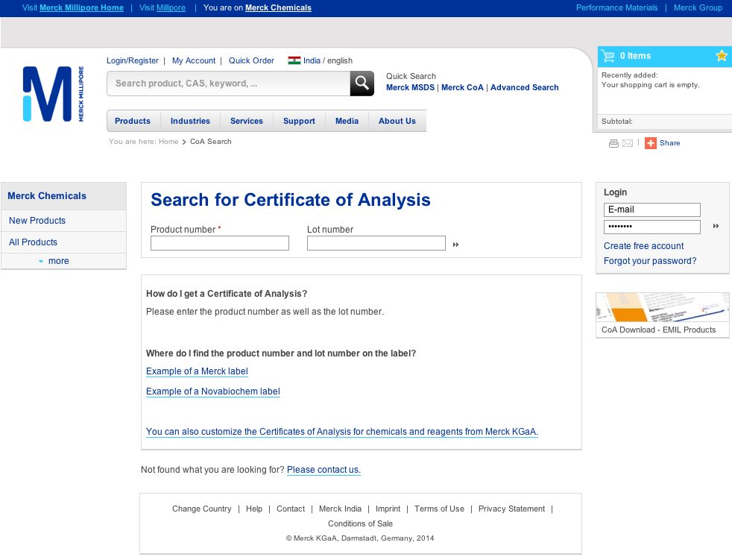The image size is (732, 560).
Task: Click the Home breadcrumb link
Action: [x=168, y=142]
